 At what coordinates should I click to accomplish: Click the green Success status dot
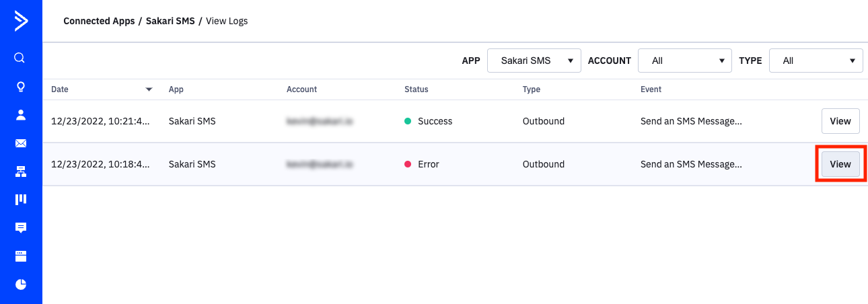click(x=408, y=121)
